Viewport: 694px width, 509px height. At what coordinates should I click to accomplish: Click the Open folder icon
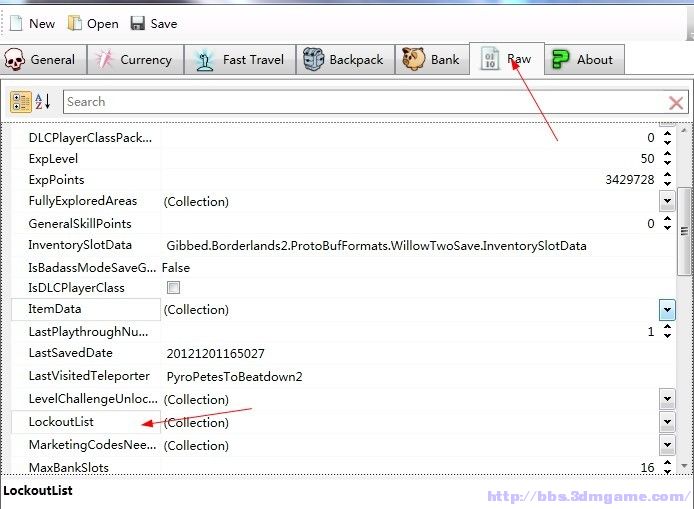point(74,23)
